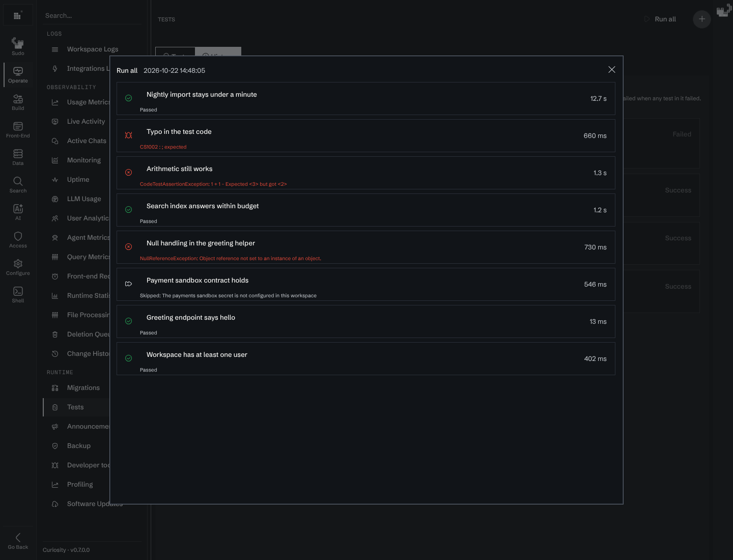Click the passed icon on Workspace has user row
The height and width of the screenshot is (560, 733).
128,358
